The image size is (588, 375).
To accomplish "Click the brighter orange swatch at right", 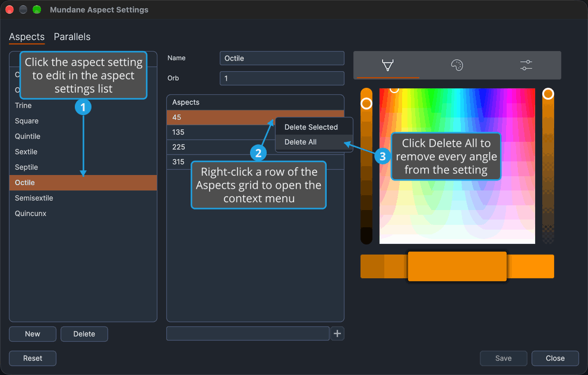I will point(530,266).
